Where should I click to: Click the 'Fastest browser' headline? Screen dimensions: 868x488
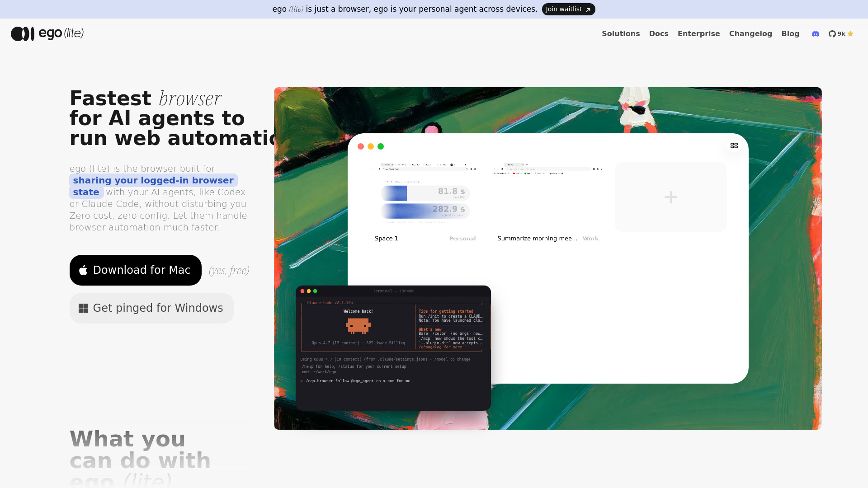tap(146, 99)
